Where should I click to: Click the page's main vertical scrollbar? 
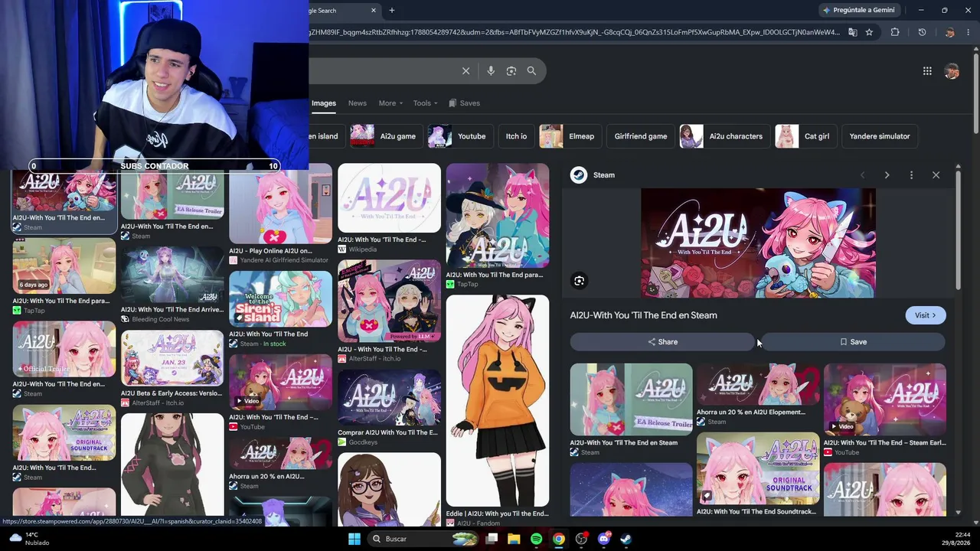click(x=975, y=92)
